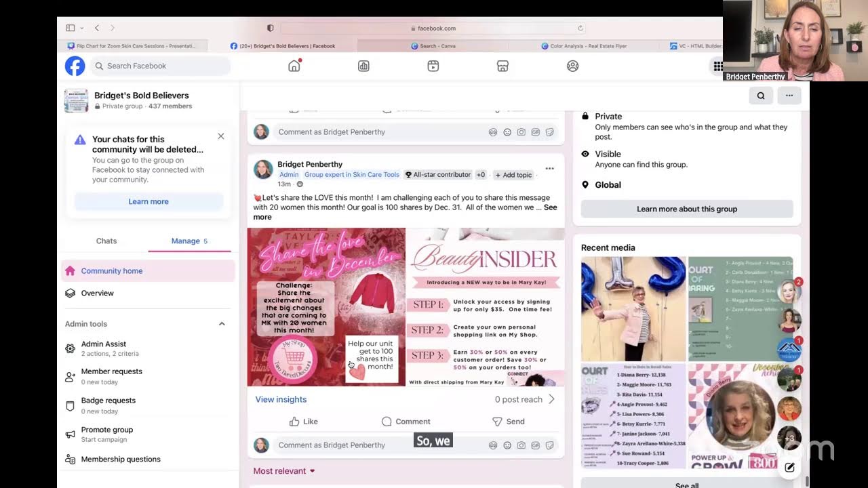Viewport: 868px width, 488px height.
Task: Open the Facebook logo home link
Action: pyautogui.click(x=75, y=66)
